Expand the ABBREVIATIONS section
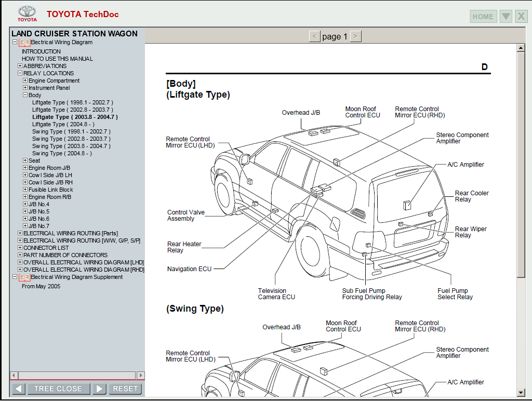Image resolution: width=532 pixels, height=401 pixels. coord(20,66)
